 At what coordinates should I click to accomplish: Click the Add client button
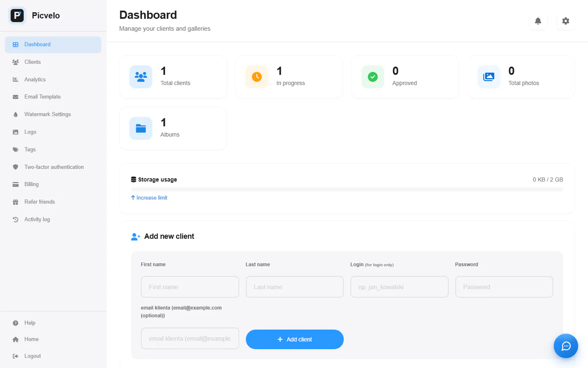tap(295, 339)
